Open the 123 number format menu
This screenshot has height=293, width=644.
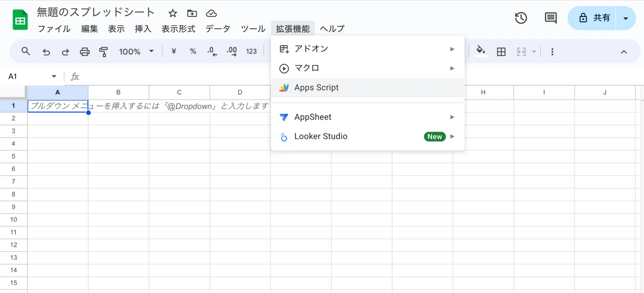coord(251,51)
